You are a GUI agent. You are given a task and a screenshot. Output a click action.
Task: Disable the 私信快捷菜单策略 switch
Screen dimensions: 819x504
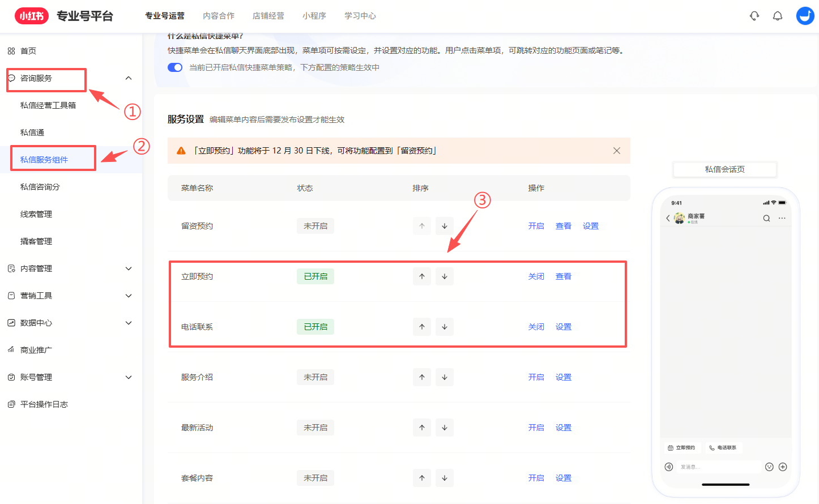pos(174,67)
